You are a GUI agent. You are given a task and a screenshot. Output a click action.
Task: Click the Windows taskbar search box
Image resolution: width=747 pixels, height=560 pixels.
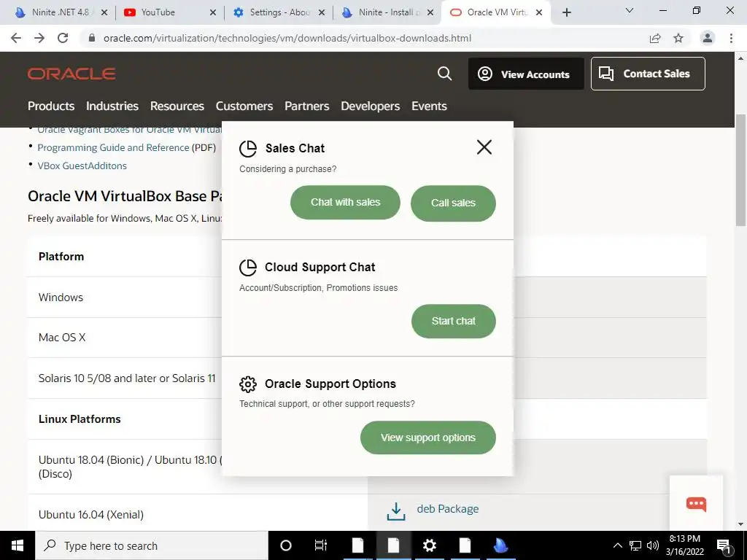point(152,545)
